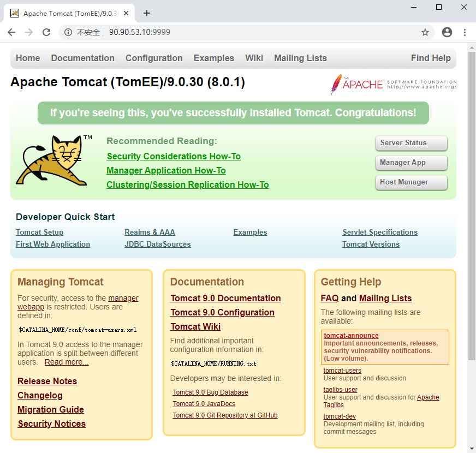Click the scrollbar up arrow
476x453 pixels.
point(472,47)
